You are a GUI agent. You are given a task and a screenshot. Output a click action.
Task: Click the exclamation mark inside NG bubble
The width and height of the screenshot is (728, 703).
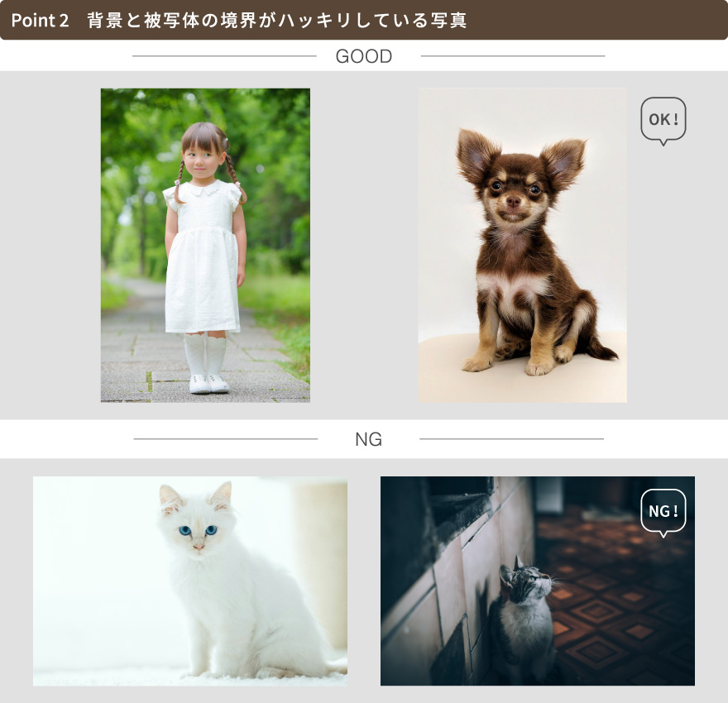point(676,513)
